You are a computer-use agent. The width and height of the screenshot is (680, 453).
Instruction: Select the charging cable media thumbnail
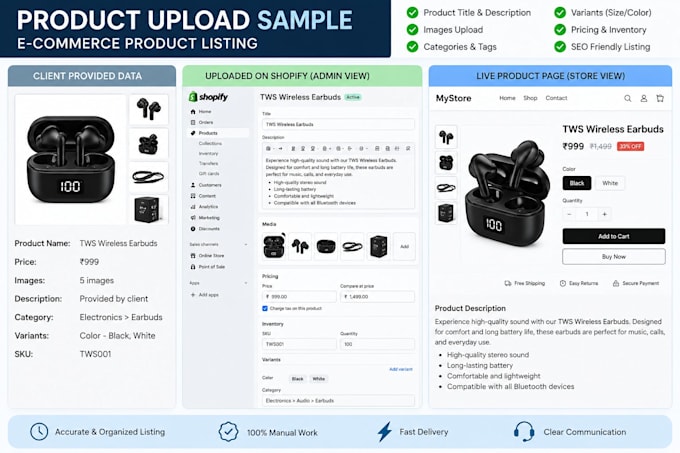pos(352,246)
